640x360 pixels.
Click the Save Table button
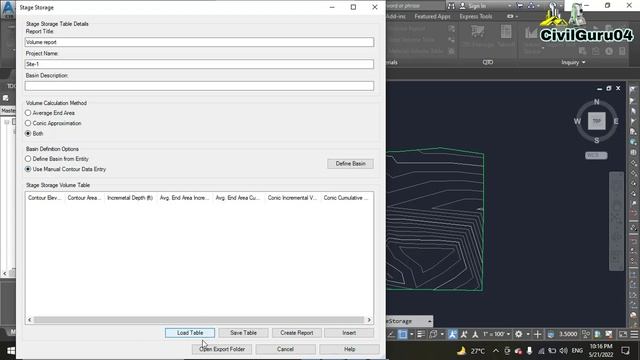[x=243, y=333]
